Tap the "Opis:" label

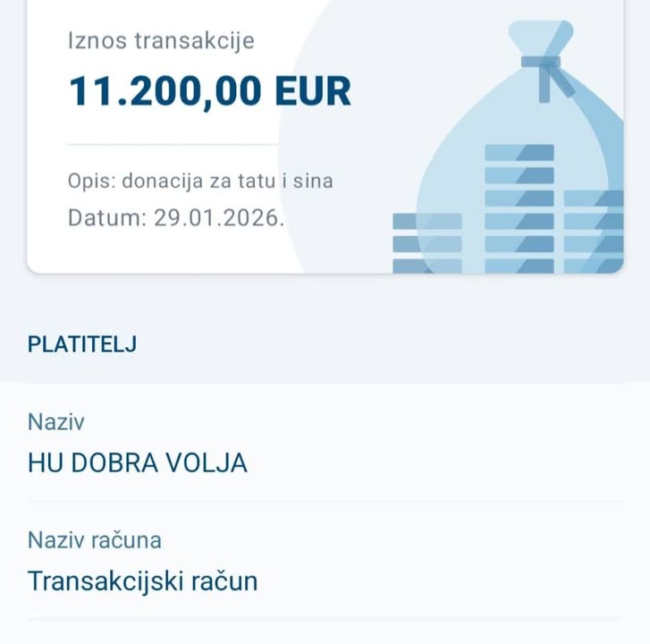(x=91, y=182)
